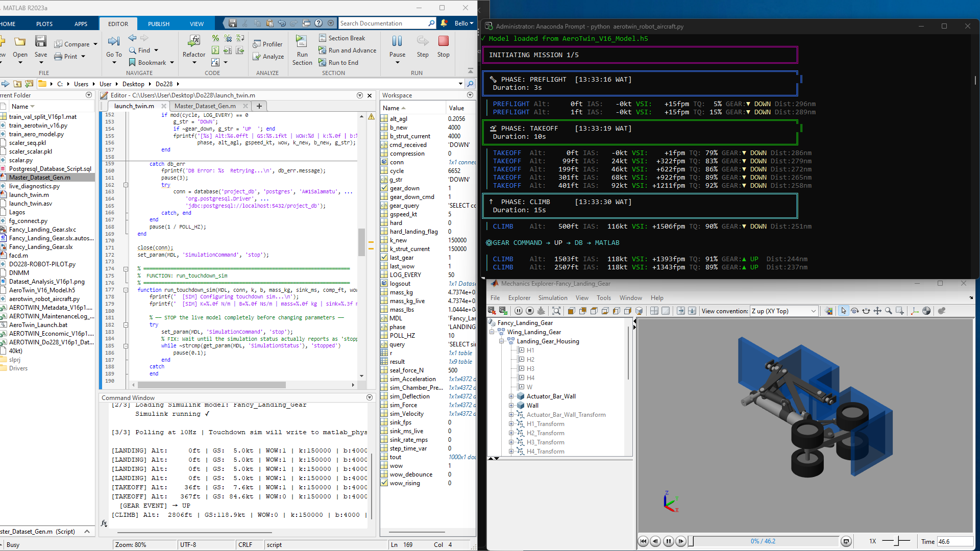Toggle the code fold at editor line 162
Viewport: 980px width, 551px height.
126,185
